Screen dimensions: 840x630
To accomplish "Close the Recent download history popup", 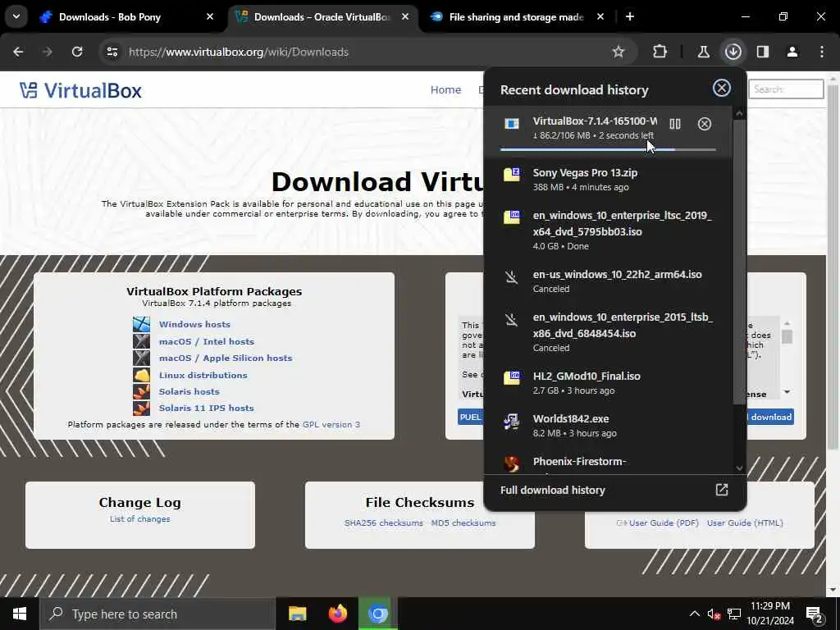I will coord(722,88).
